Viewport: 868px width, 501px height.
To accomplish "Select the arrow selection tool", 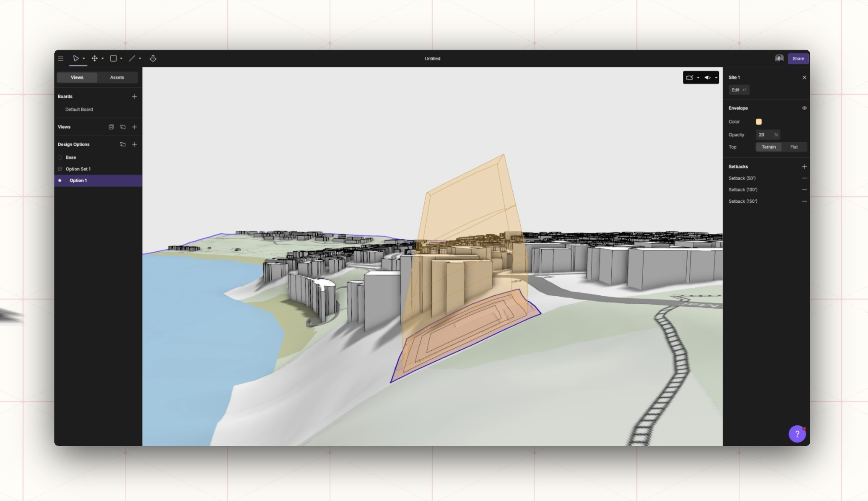I will pos(76,58).
